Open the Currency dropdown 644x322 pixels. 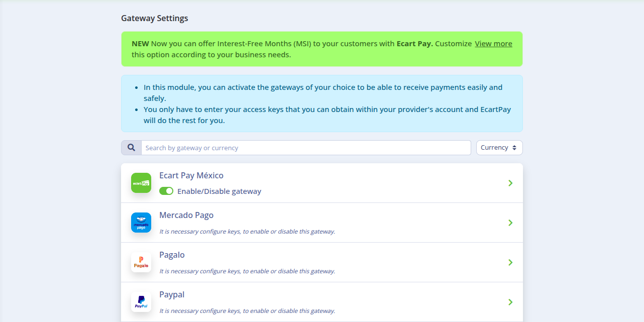pos(499,148)
